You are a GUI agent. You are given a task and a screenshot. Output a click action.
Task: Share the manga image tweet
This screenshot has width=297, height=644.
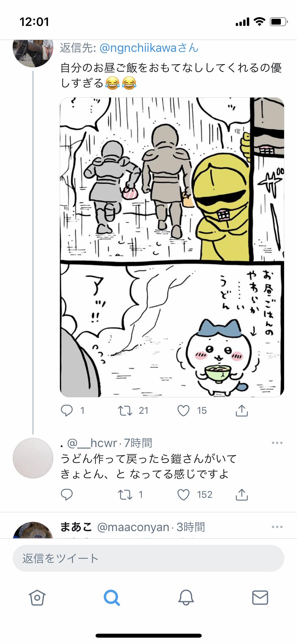[x=242, y=410]
